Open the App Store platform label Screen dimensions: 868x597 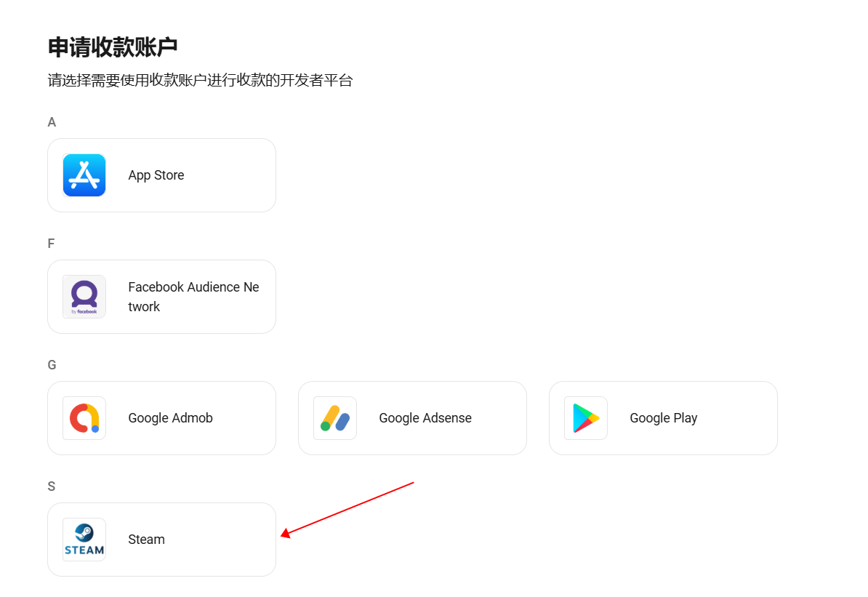pyautogui.click(x=156, y=175)
